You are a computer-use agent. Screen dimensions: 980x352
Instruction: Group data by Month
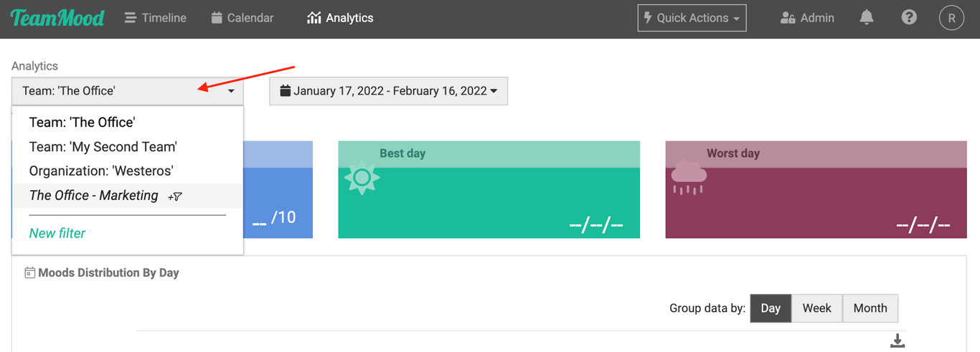point(870,308)
